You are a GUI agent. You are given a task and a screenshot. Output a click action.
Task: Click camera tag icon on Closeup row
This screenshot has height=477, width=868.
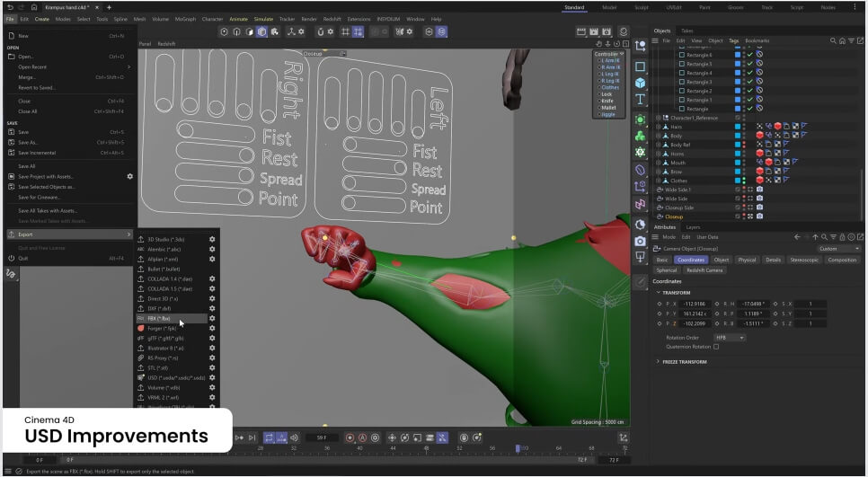pyautogui.click(x=759, y=216)
